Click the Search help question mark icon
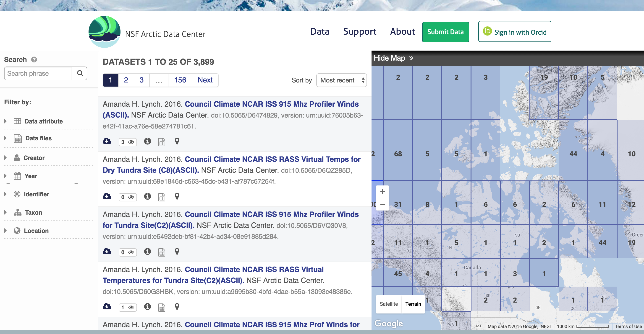The width and height of the screenshot is (644, 334). [34, 60]
